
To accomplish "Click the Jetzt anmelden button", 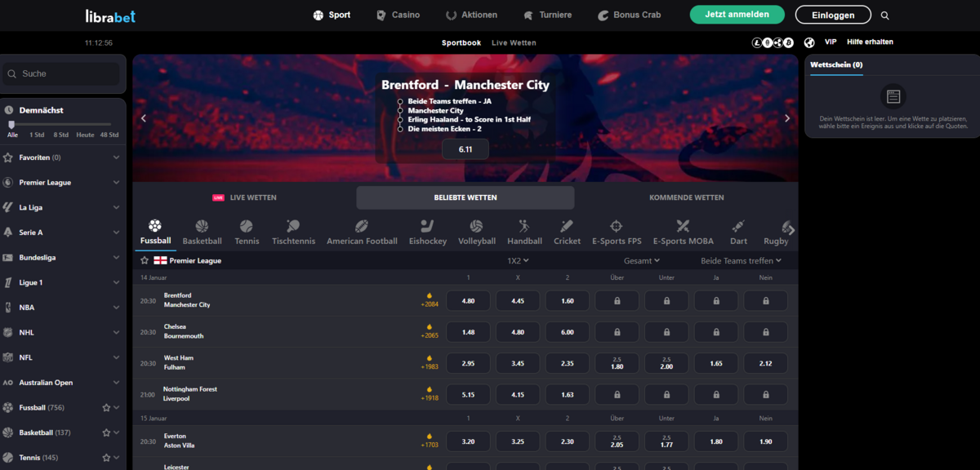I will [x=737, y=15].
